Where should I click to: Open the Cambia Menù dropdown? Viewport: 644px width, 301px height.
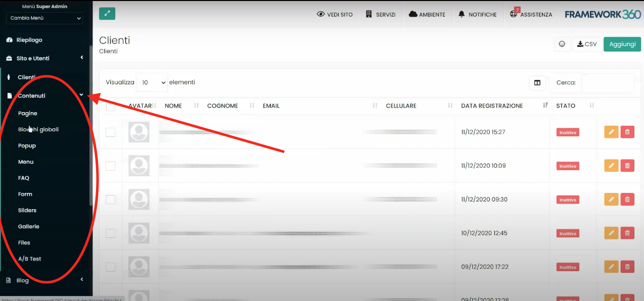[44, 18]
